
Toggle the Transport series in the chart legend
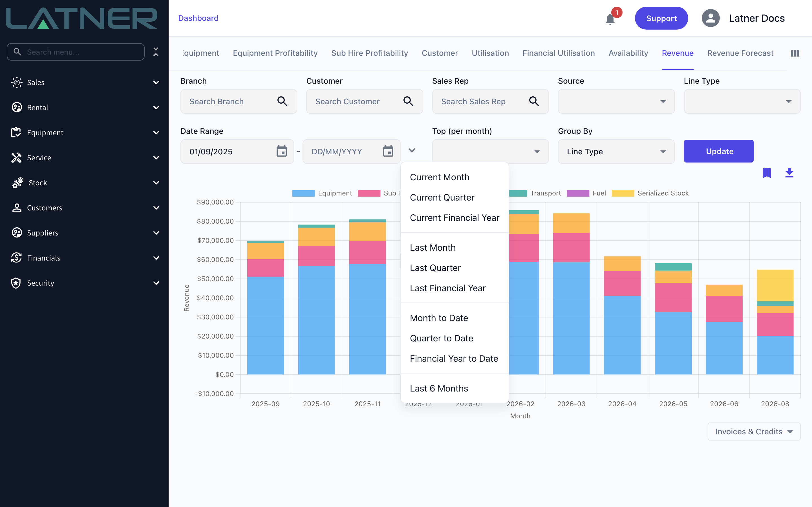[x=535, y=193]
